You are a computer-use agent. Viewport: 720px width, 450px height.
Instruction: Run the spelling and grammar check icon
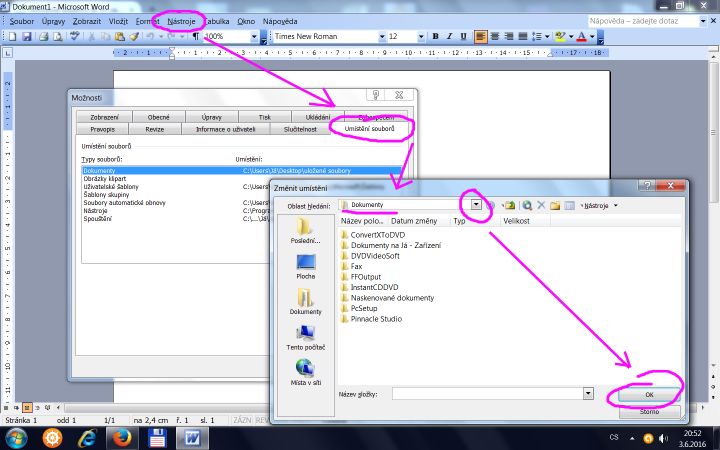coord(74,36)
